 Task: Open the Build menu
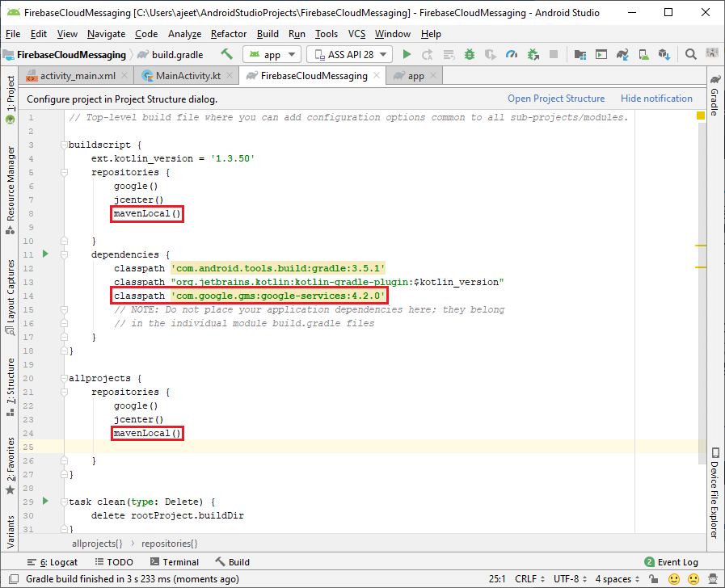(268, 34)
